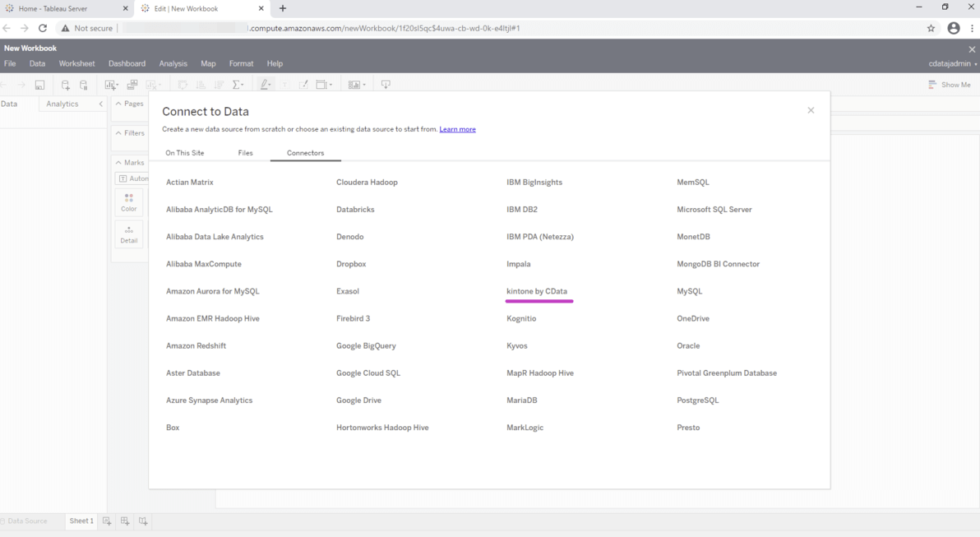Image resolution: width=980 pixels, height=537 pixels.
Task: Follow the Learn more link
Action: coord(457,129)
